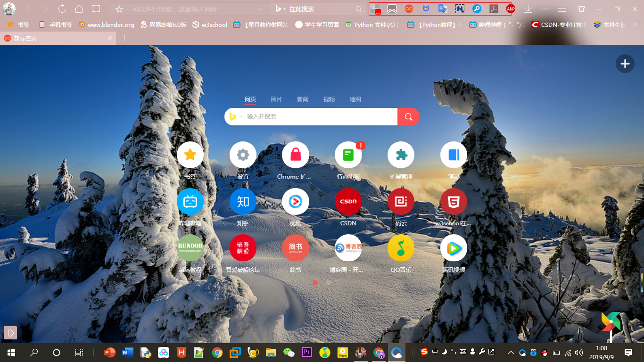Open Premiere Pro from the taskbar
The image size is (644, 362).
point(306,352)
